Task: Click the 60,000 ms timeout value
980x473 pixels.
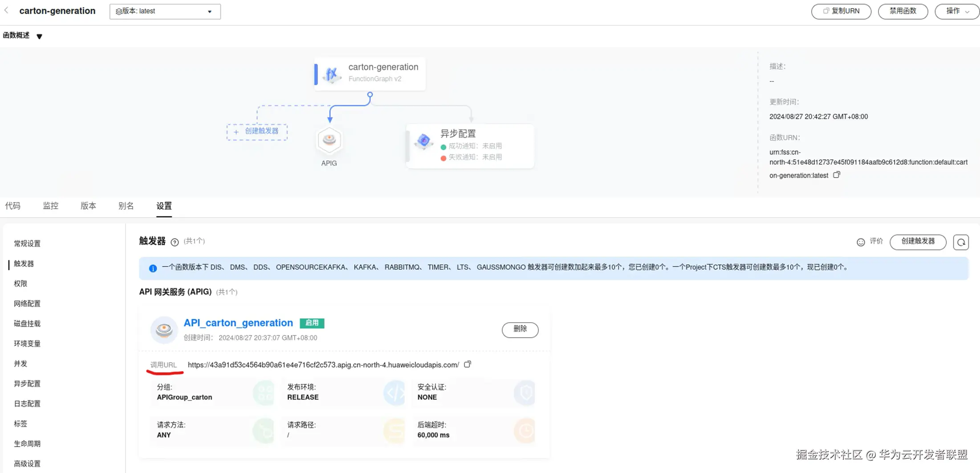Action: [x=433, y=435]
